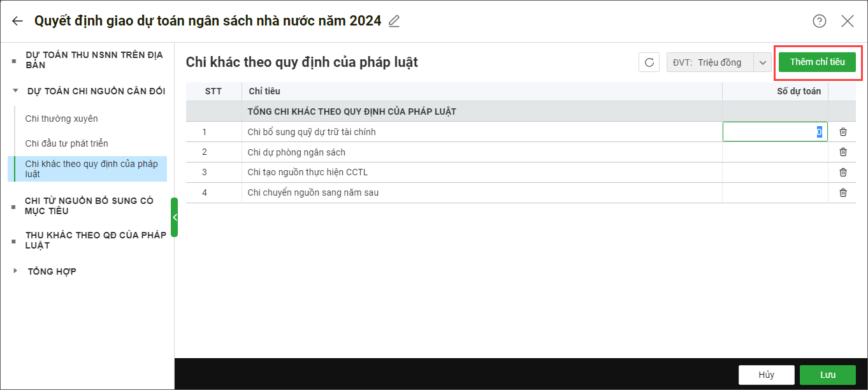Open the help question mark icon
The width and height of the screenshot is (868, 390).
[x=820, y=21]
